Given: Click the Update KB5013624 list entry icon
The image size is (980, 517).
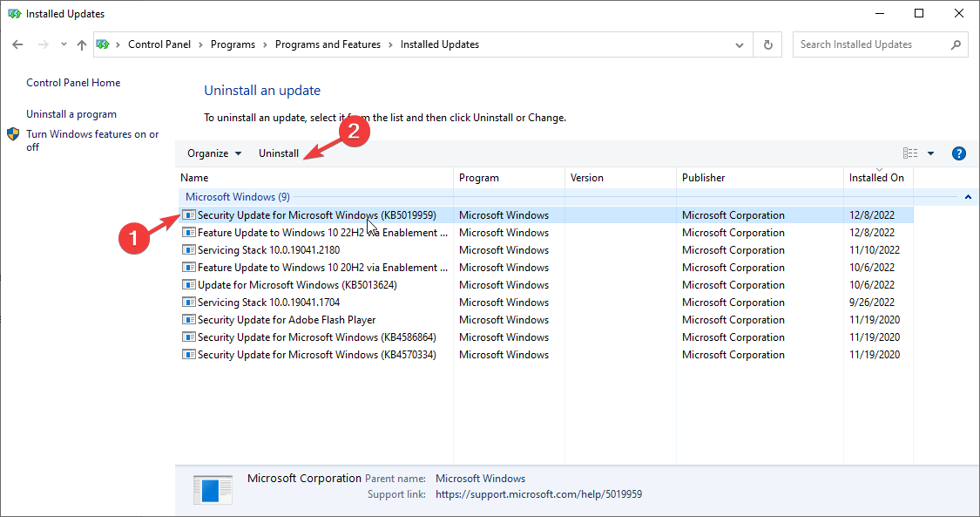Looking at the screenshot, I should [x=188, y=284].
